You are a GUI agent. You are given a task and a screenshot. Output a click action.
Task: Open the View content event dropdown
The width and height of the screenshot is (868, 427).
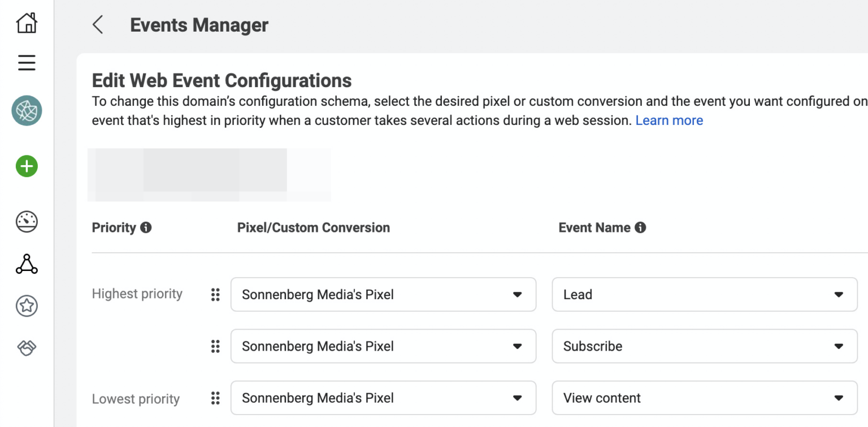point(705,398)
